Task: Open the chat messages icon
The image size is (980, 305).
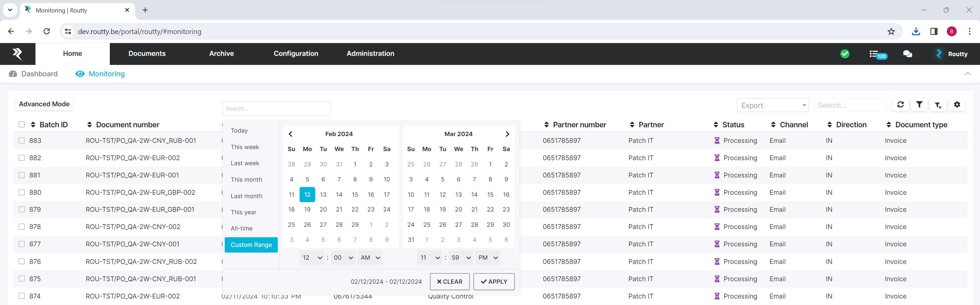Action: click(x=907, y=54)
